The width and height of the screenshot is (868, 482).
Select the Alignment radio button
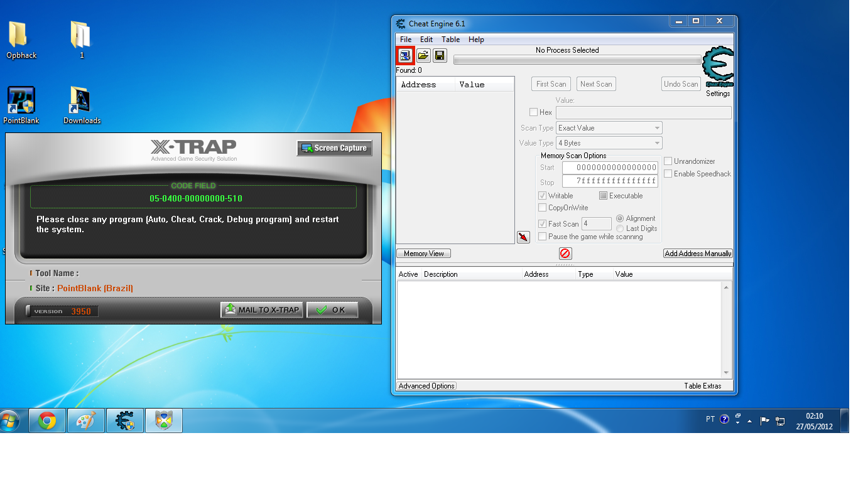tap(621, 218)
